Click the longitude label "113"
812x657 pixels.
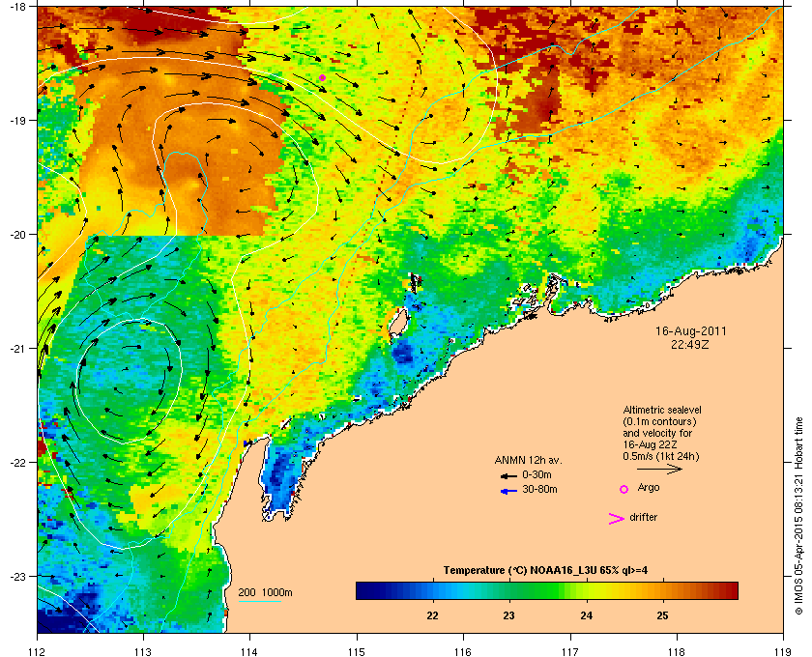(143, 651)
